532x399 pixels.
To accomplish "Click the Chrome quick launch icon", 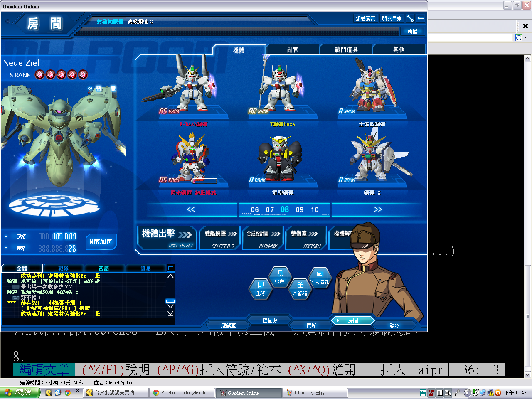I will click(x=67, y=393).
